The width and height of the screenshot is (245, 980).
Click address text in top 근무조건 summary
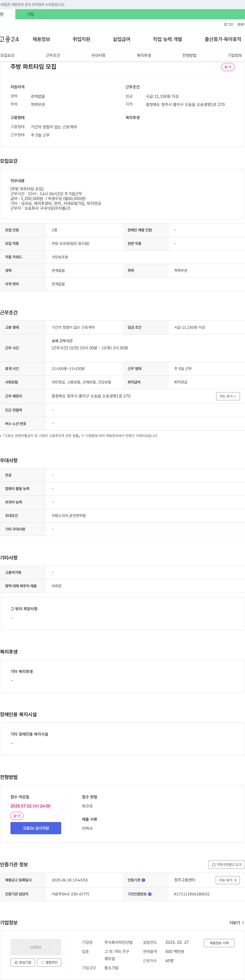click(x=185, y=104)
